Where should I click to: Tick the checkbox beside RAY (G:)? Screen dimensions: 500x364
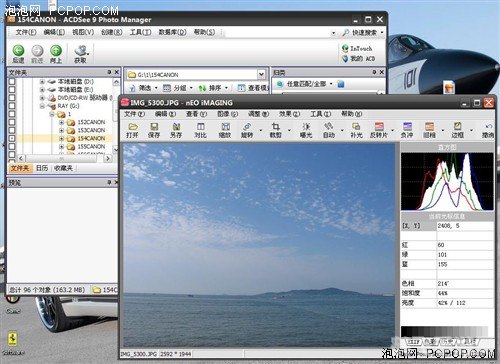click(12, 106)
